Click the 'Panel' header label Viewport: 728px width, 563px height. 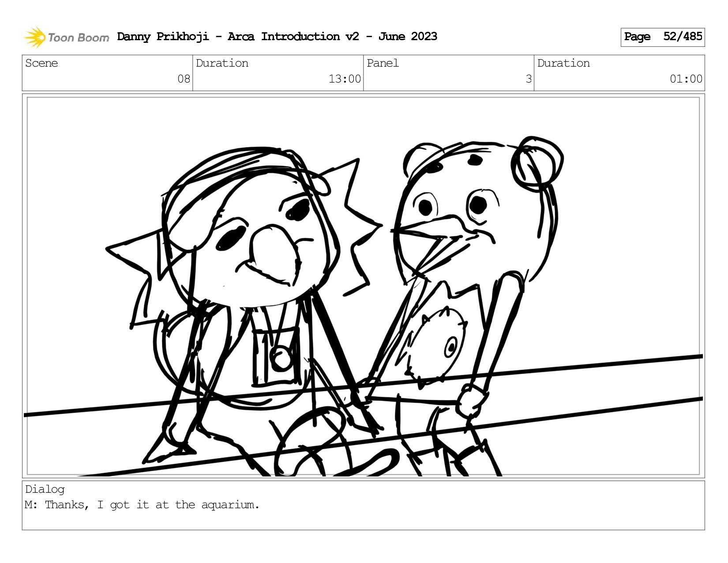(x=383, y=63)
